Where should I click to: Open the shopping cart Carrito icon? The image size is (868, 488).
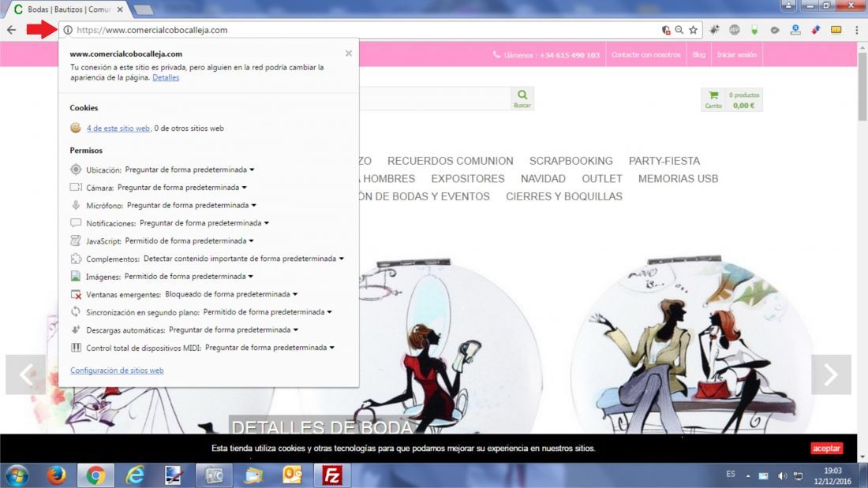click(713, 99)
